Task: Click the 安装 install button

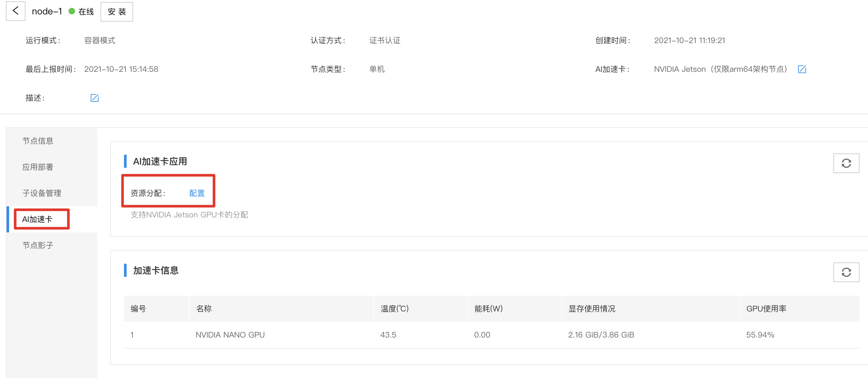Action: [116, 12]
